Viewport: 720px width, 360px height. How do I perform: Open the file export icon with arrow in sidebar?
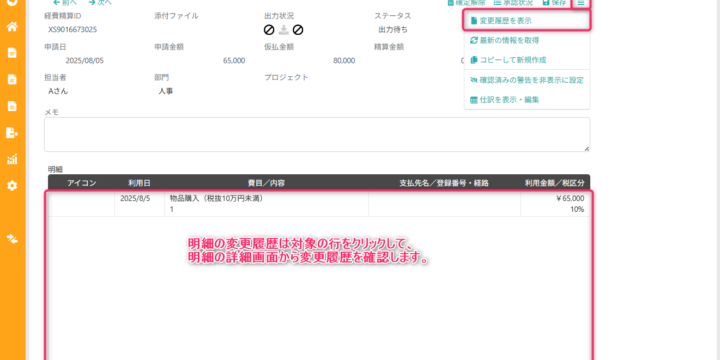coord(12,133)
